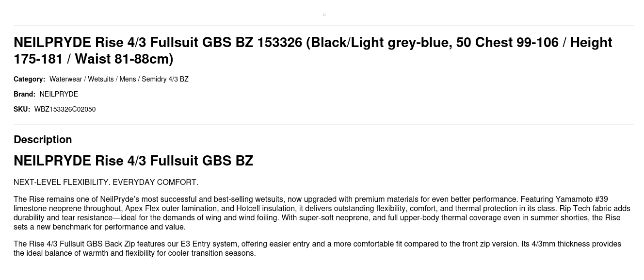
Task: Click the horizontal divider above the product title
Action: tap(324, 26)
